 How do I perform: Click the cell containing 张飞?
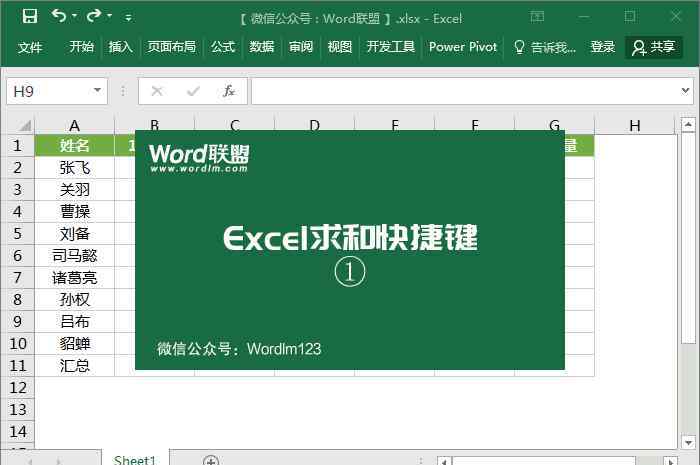(75, 168)
